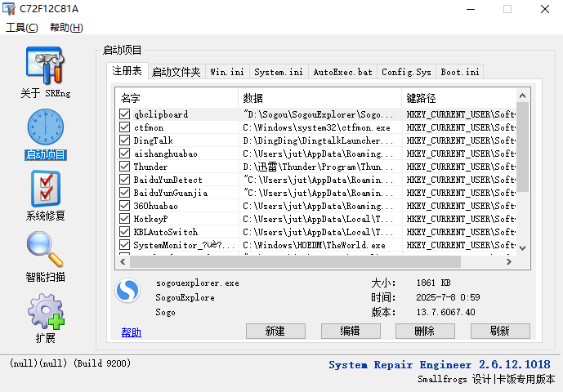Image resolution: width=563 pixels, height=392 pixels.
Task: Select the qbclipboard row name
Action: pos(161,114)
